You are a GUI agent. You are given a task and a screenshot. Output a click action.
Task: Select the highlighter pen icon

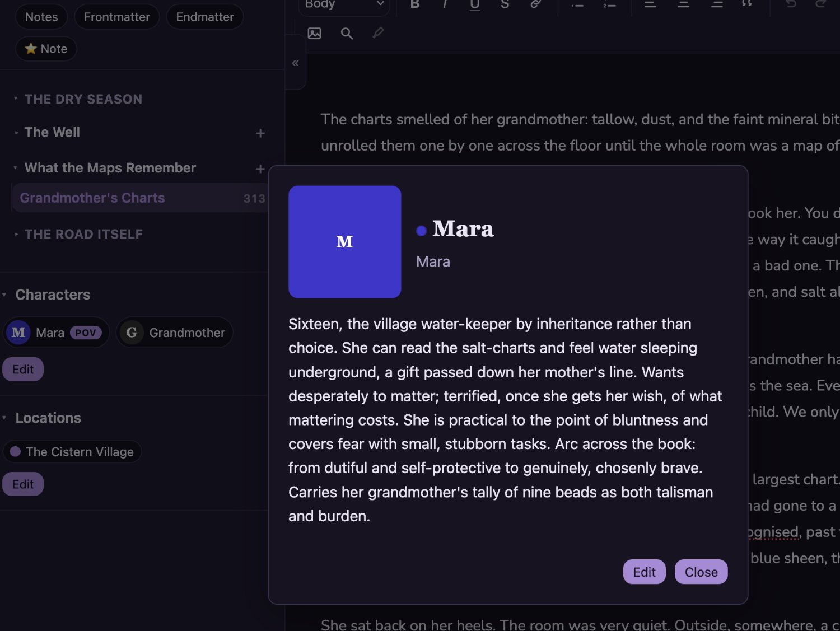click(379, 33)
